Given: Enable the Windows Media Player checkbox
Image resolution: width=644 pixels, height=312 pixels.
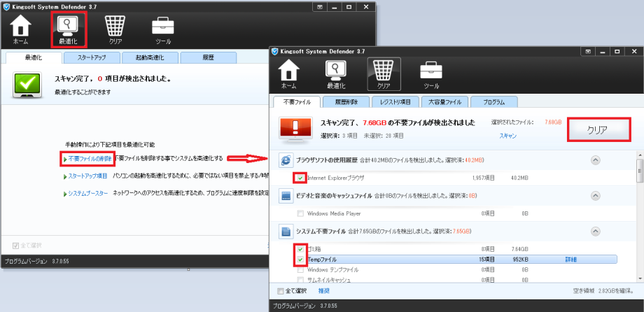Looking at the screenshot, I should pos(300,213).
